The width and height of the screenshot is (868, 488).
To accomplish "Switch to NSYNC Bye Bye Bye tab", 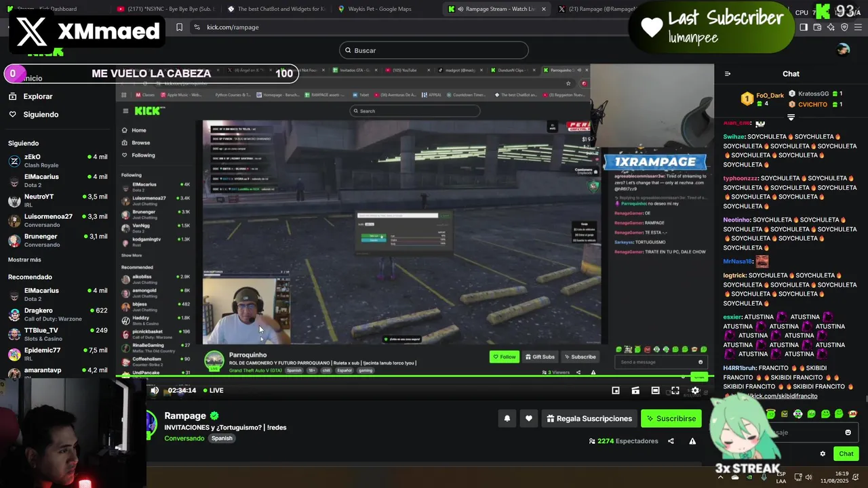I will (165, 9).
